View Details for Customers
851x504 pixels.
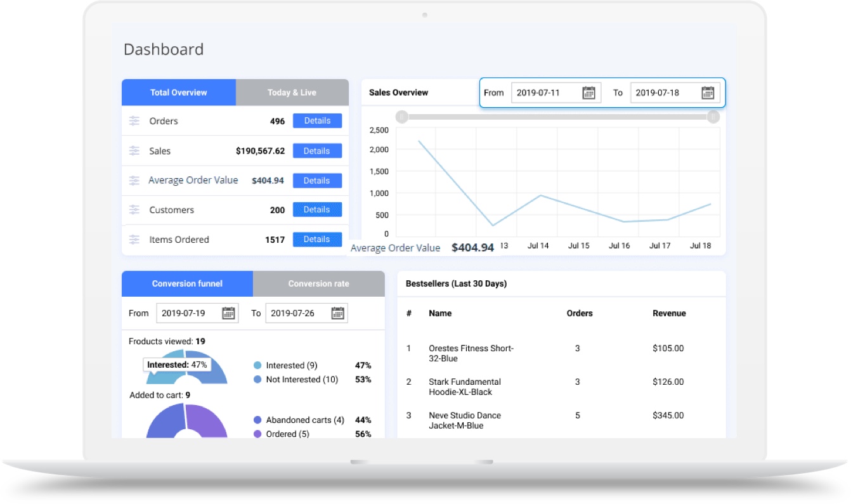(317, 210)
